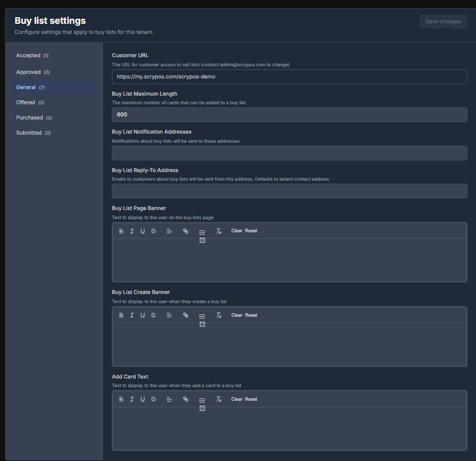This screenshot has width=476, height=461.
Task: Open text alignment in Create Banner editor
Action: (x=169, y=315)
